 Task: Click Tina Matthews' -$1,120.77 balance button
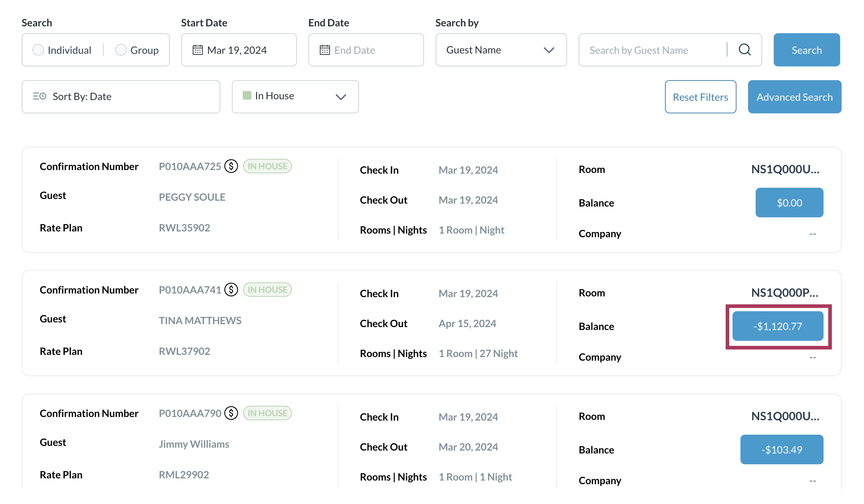point(777,326)
